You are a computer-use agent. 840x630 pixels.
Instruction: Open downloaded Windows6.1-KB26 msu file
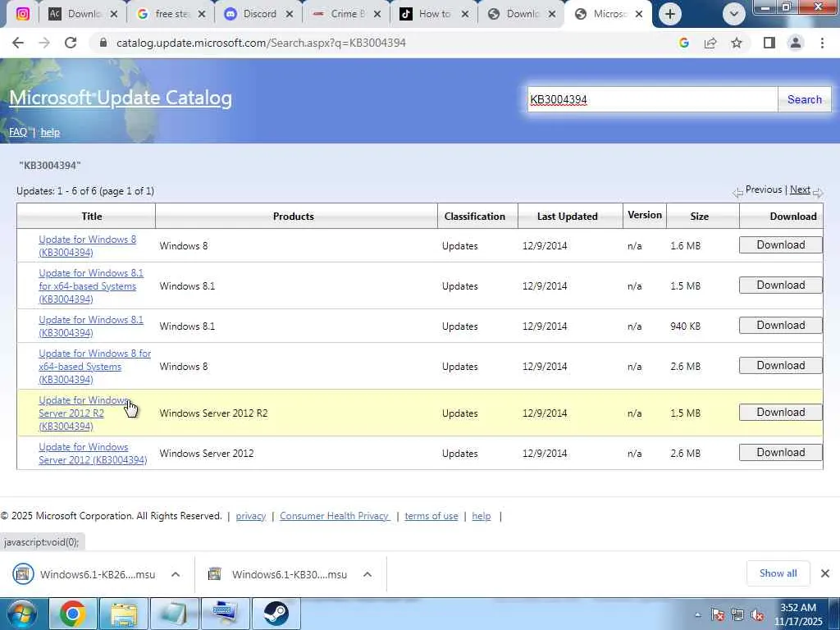coord(85,574)
